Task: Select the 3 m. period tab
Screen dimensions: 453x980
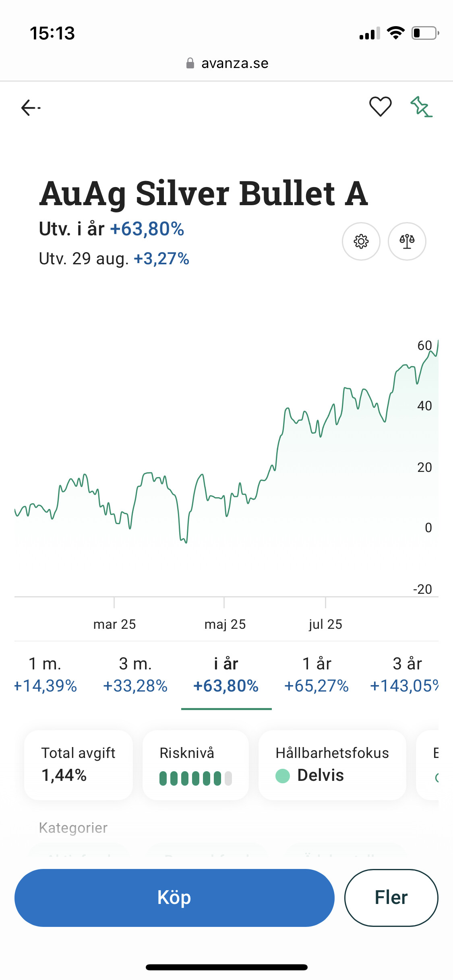Action: coord(135,675)
